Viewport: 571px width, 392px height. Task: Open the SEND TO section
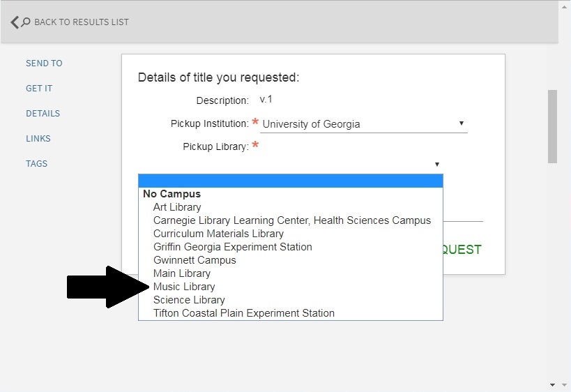coord(44,63)
